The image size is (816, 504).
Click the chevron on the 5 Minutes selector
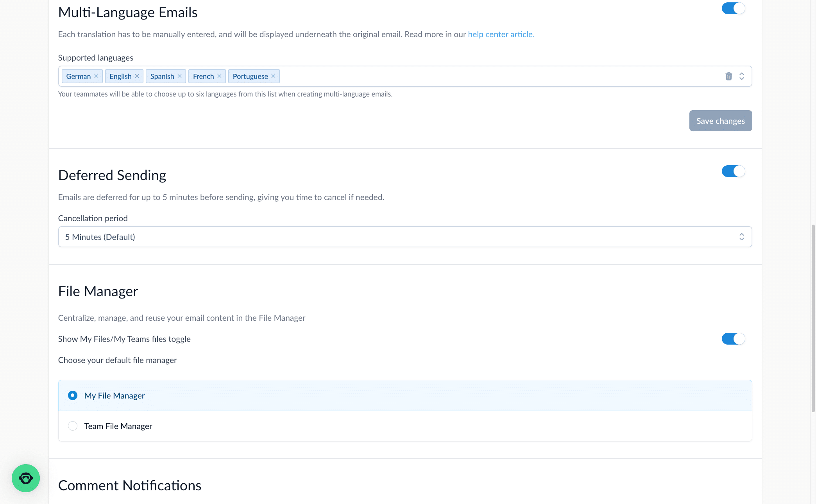(742, 236)
